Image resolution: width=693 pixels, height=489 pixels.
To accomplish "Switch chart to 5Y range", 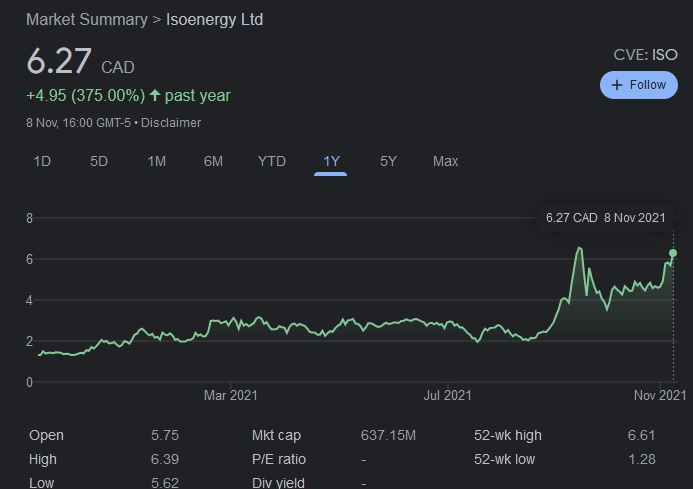I will click(x=388, y=161).
